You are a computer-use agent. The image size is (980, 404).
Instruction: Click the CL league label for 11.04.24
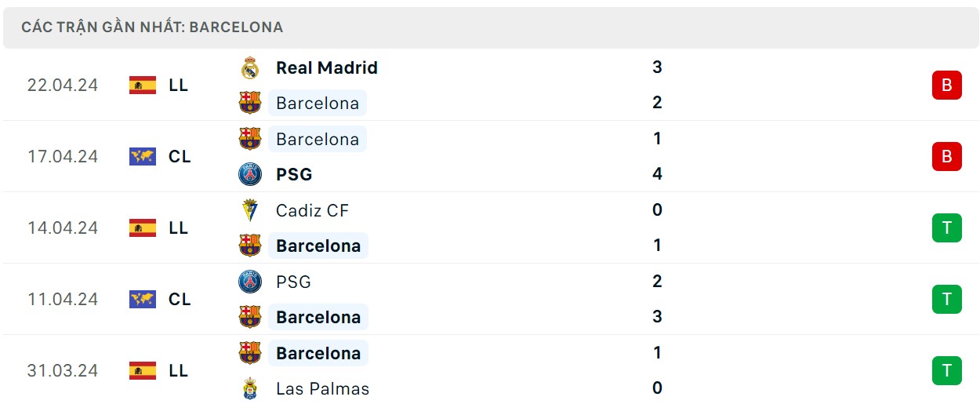180,299
